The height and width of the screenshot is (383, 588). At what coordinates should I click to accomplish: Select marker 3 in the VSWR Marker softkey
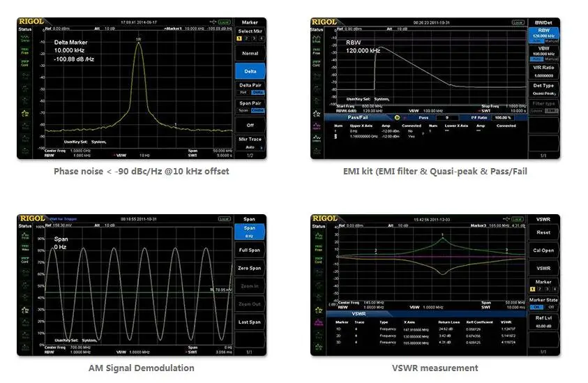(x=547, y=290)
